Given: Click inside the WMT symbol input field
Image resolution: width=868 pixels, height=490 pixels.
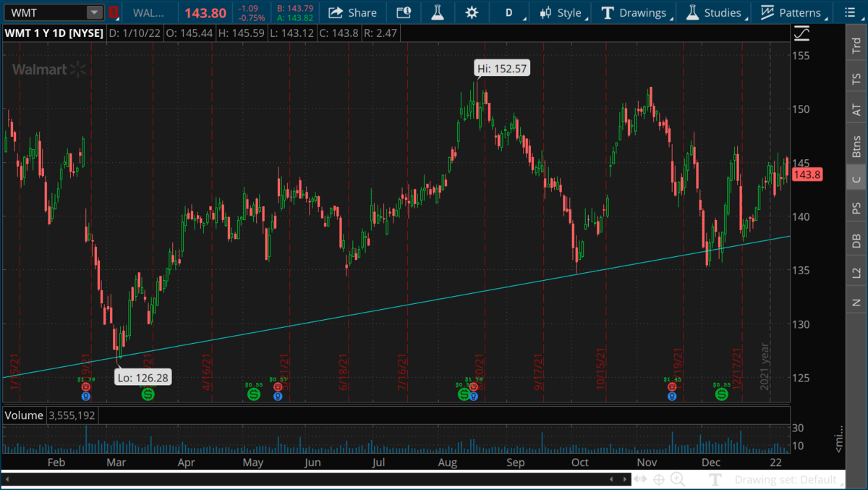Looking at the screenshot, I should pos(45,12).
